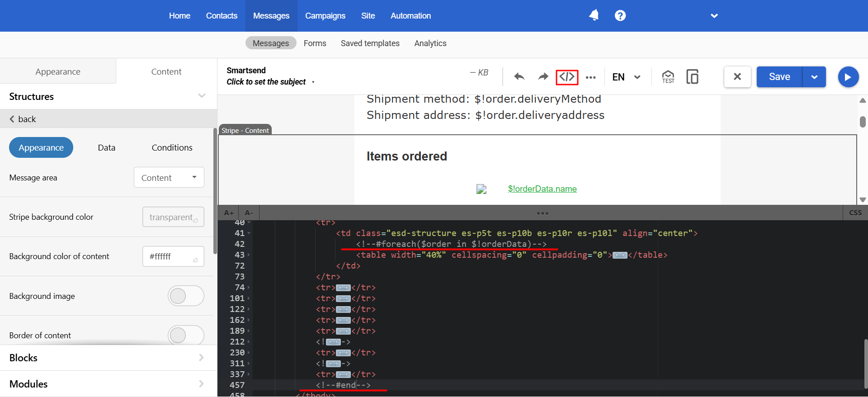Screen dimensions: 868x397
Task: Send a test email with TEST icon
Action: [x=668, y=77]
